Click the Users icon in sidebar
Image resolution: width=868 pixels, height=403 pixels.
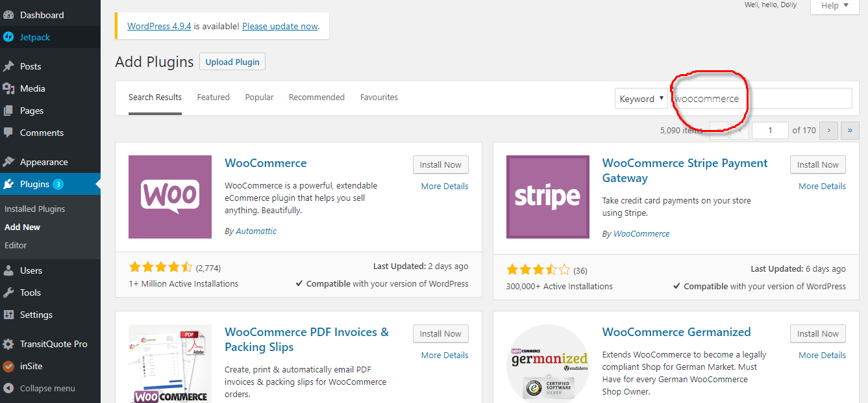click(x=8, y=270)
